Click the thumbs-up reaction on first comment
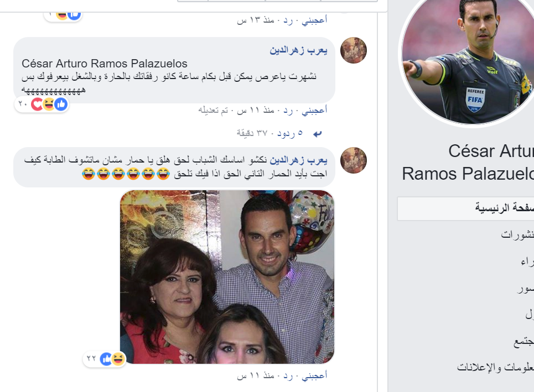The image size is (534, 392). [x=61, y=104]
